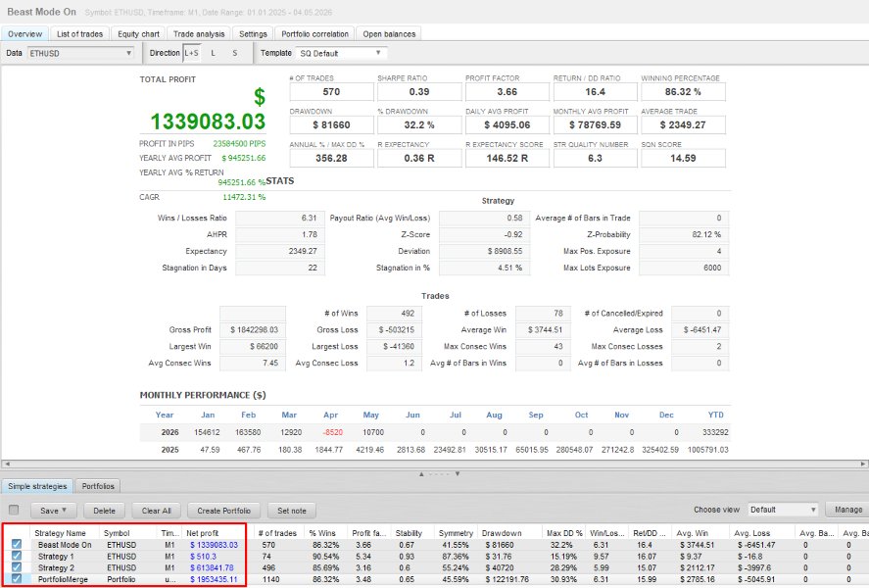Image resolution: width=869 pixels, height=588 pixels.
Task: Expand the Data ETHUSD dropdown
Action: coord(81,53)
